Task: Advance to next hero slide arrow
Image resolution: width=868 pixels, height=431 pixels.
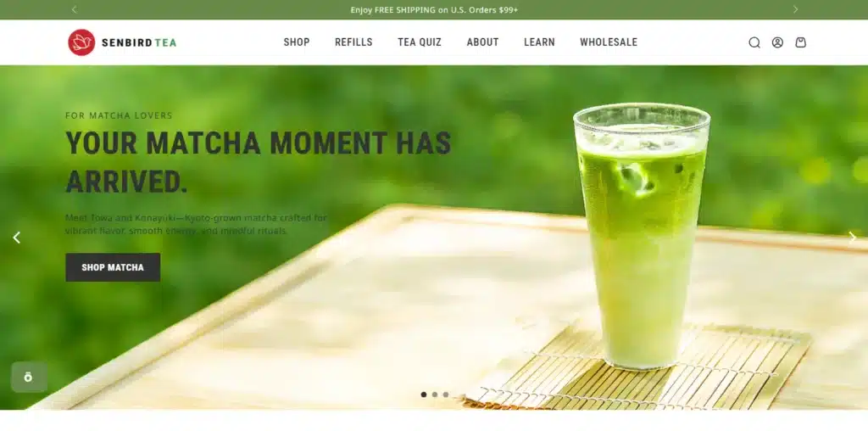Action: pyautogui.click(x=853, y=237)
